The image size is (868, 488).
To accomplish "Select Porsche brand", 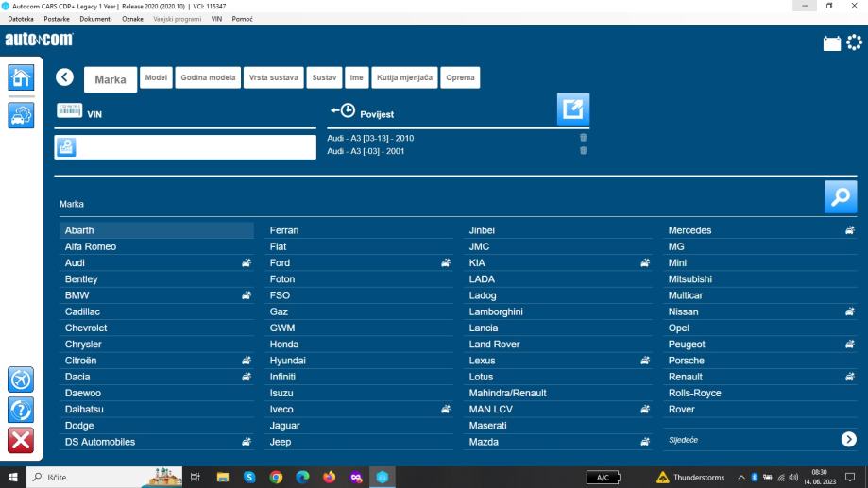I will click(760, 361).
